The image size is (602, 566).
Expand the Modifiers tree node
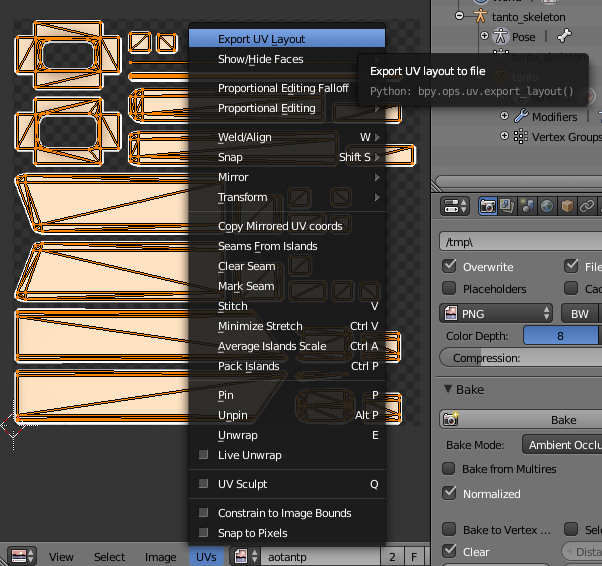[x=504, y=116]
